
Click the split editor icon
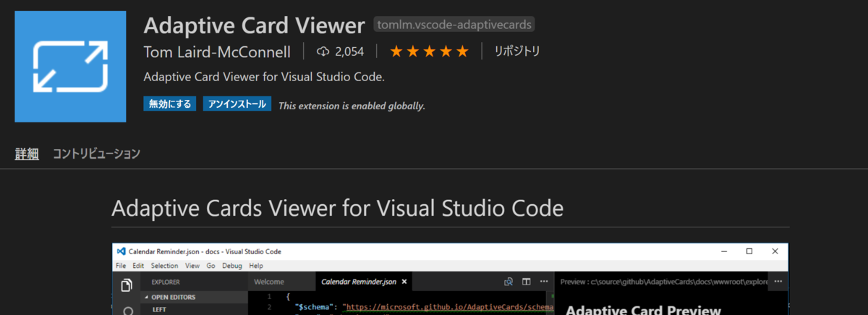pyautogui.click(x=527, y=282)
